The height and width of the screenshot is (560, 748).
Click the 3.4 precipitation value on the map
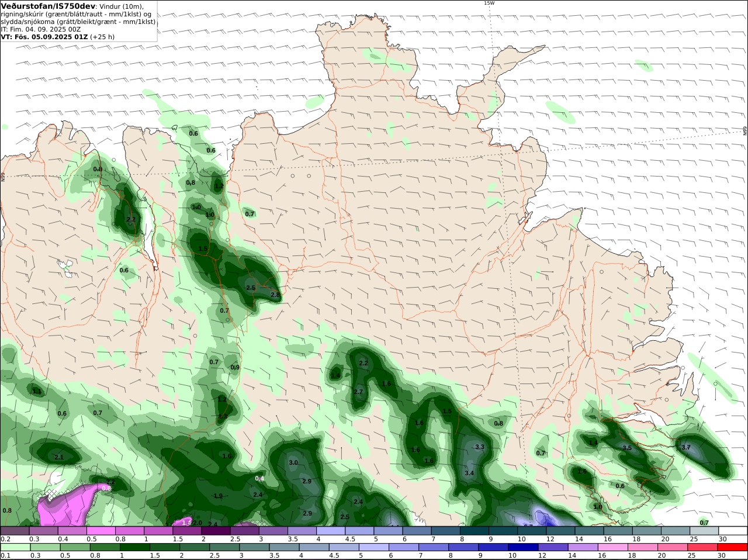pyautogui.click(x=469, y=473)
